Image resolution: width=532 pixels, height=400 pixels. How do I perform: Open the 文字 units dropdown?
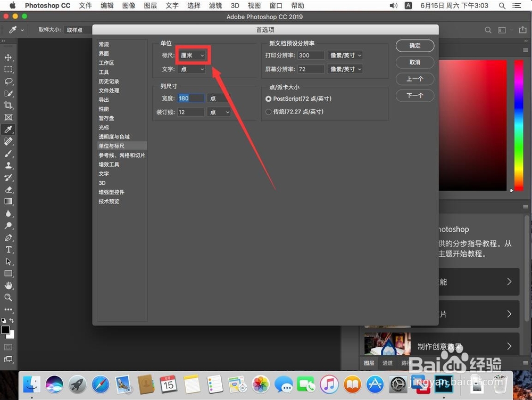[192, 69]
